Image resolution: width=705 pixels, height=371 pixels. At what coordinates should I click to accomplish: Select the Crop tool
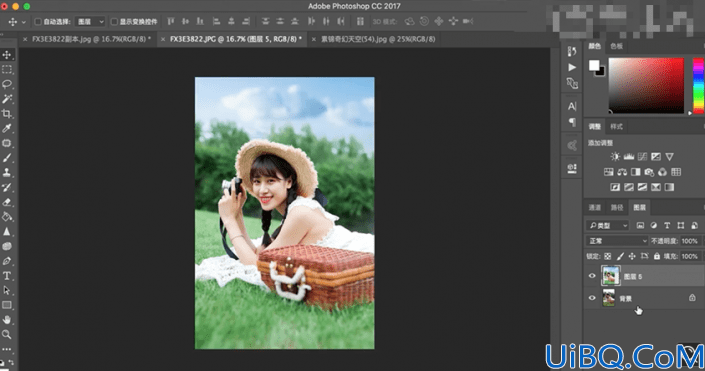click(x=7, y=113)
